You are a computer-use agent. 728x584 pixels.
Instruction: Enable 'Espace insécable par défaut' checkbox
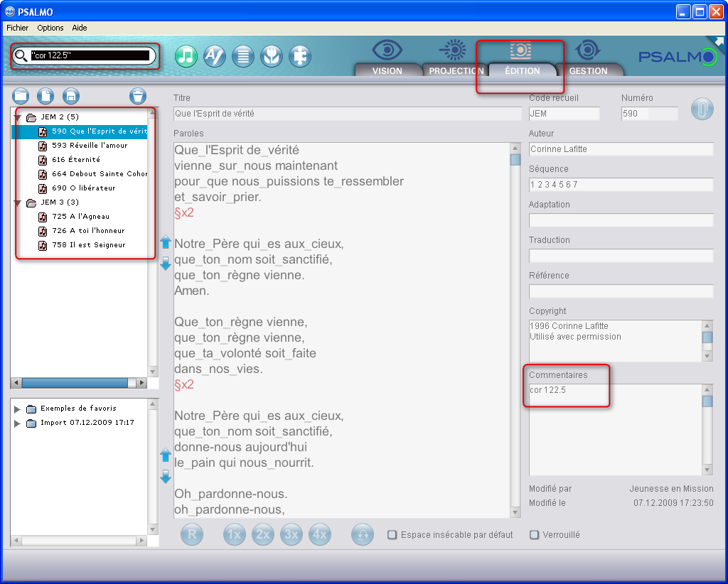tap(392, 535)
